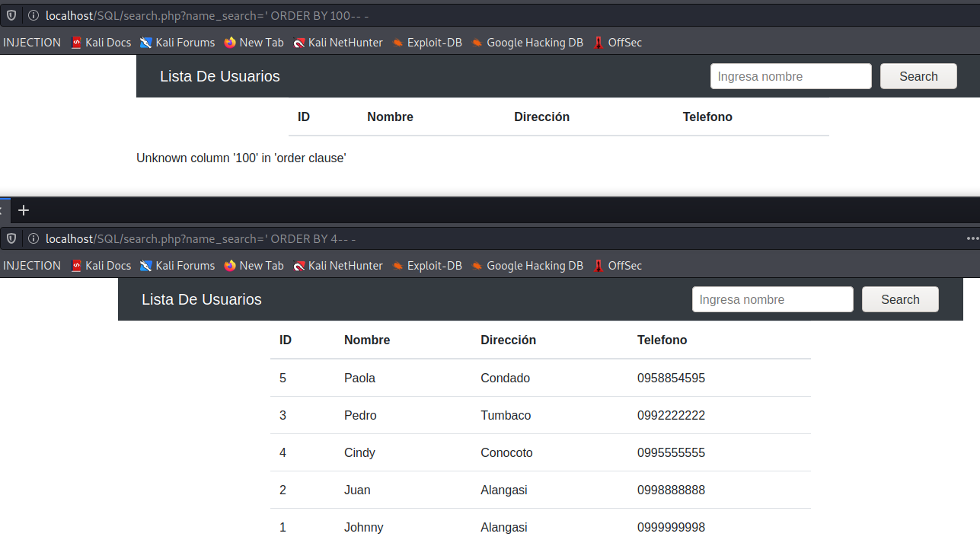Open Google Hacking DB bookmark in the ORDER BY 4 window

point(528,266)
